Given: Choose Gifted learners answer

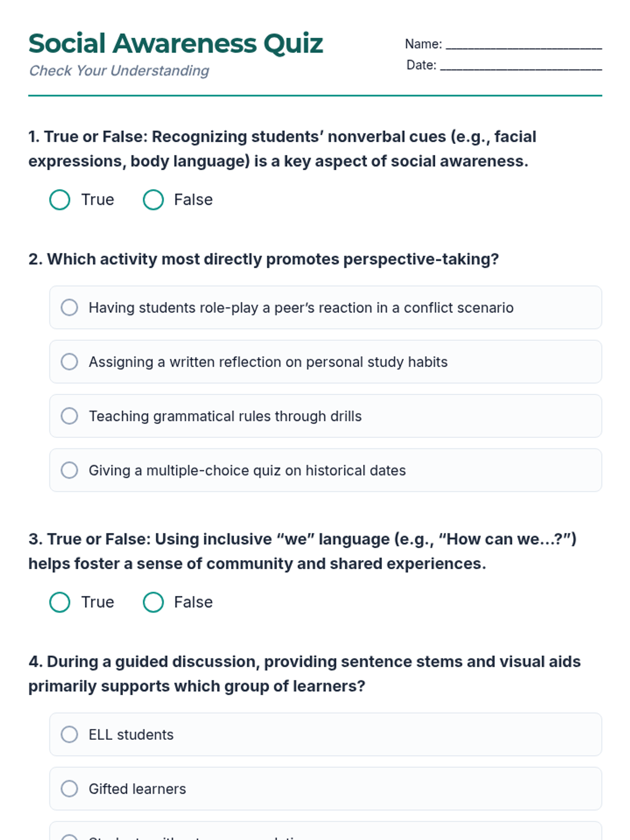Looking at the screenshot, I should [x=69, y=789].
